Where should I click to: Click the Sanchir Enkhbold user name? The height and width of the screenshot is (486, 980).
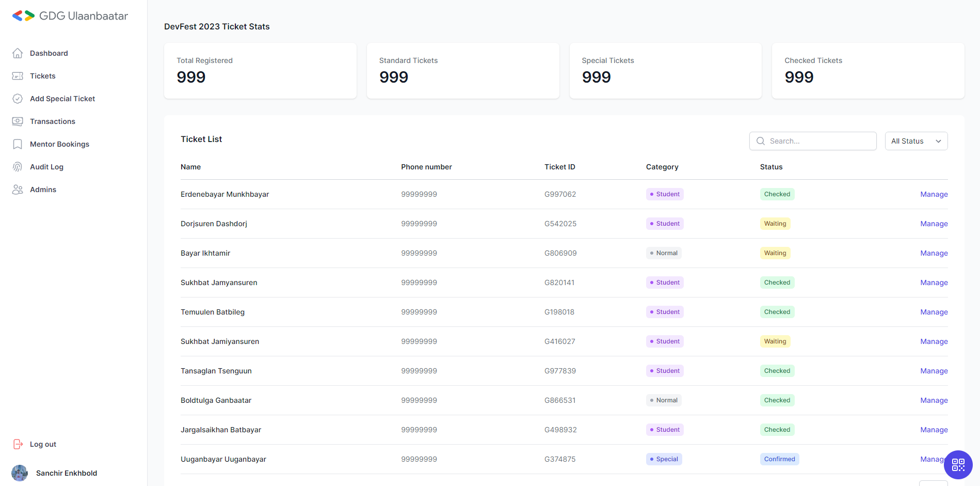point(67,473)
